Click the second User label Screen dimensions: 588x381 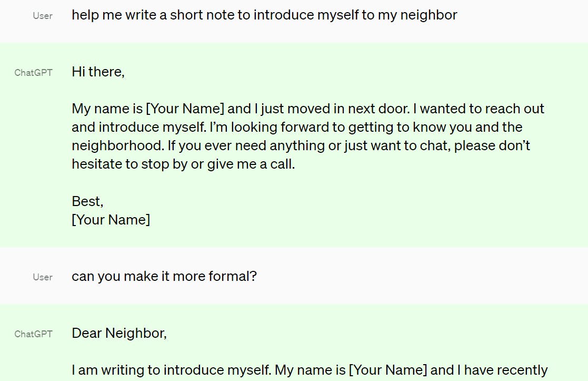click(42, 277)
